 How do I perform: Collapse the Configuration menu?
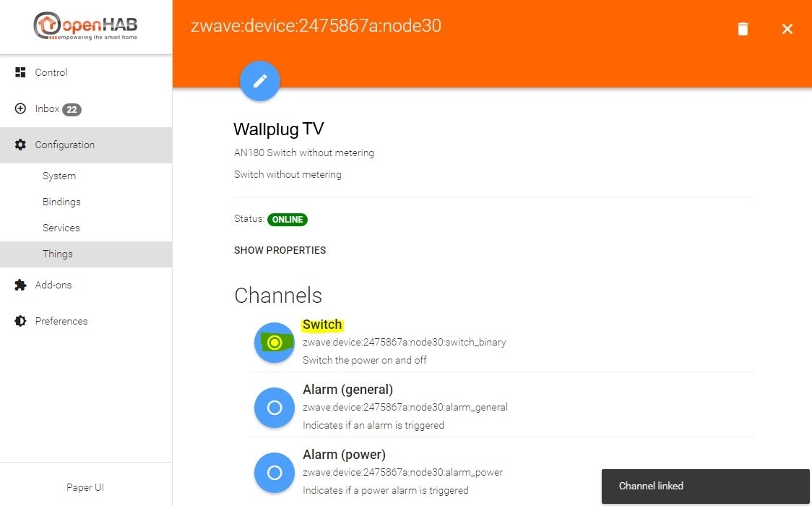click(86, 145)
